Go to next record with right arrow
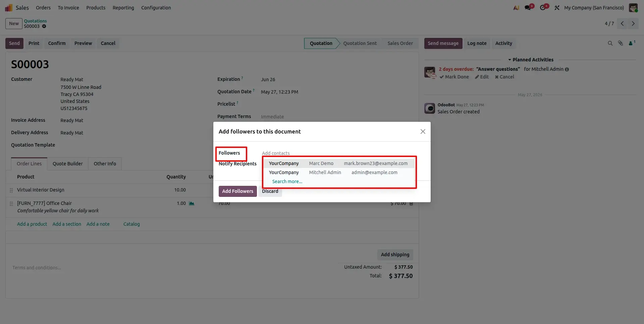 633,23
